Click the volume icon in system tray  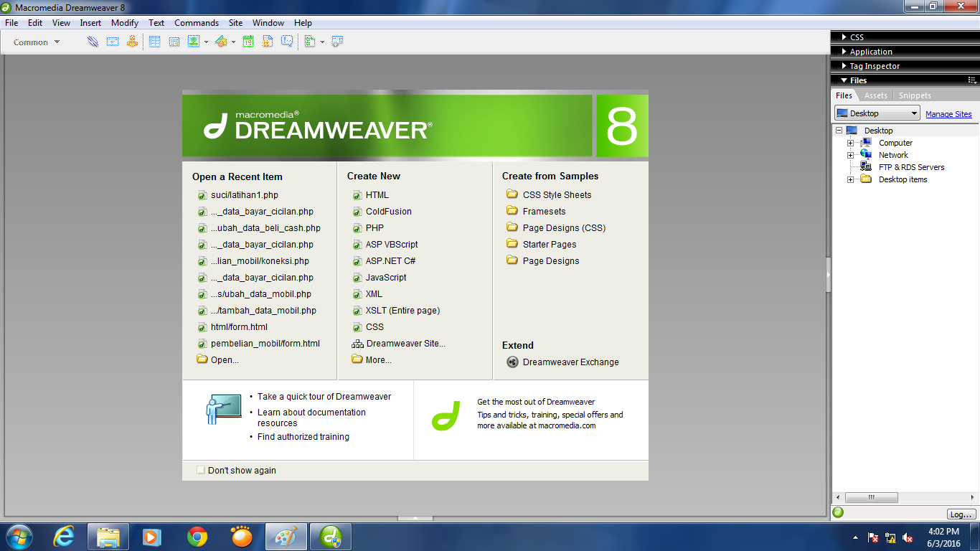pos(908,537)
